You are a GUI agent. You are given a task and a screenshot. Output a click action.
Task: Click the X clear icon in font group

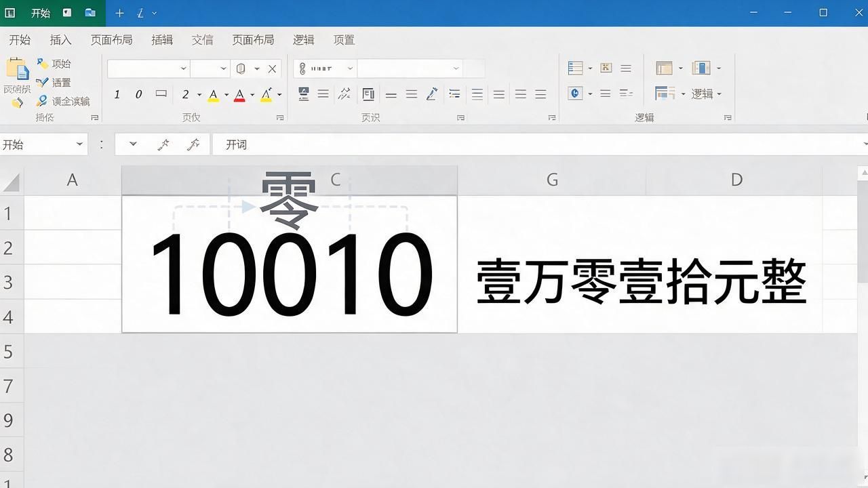click(272, 68)
